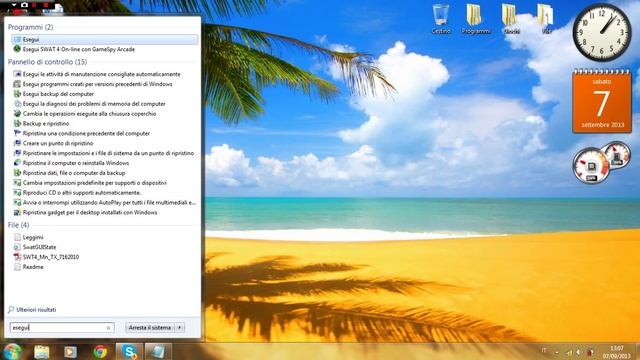Click the Ripristina gadget per il desktop icon
The height and width of the screenshot is (360, 640).
click(x=17, y=213)
